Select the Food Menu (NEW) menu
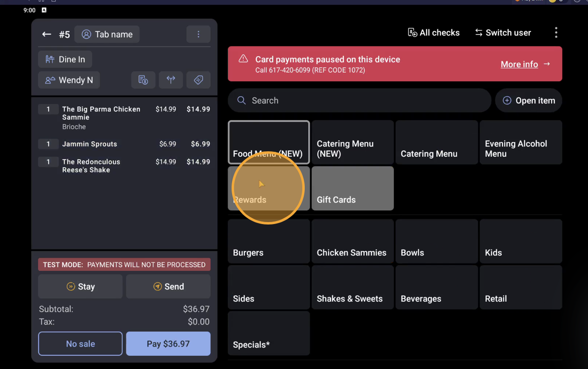 269,142
